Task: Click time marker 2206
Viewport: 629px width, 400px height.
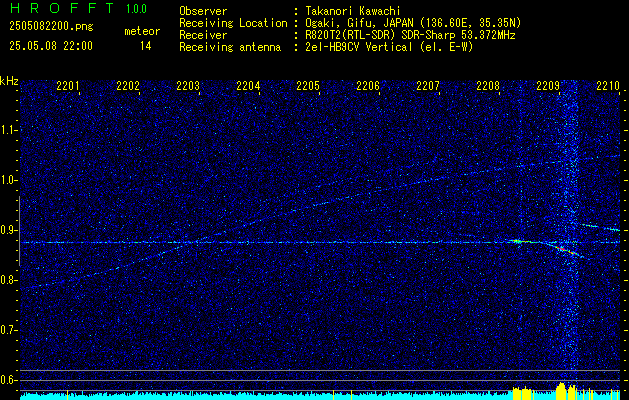Action: (x=368, y=85)
